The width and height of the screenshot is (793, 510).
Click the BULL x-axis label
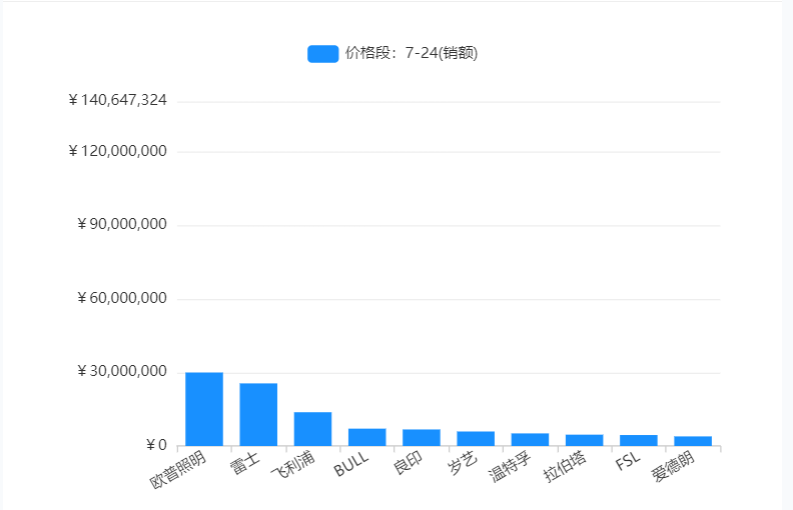coord(352,465)
